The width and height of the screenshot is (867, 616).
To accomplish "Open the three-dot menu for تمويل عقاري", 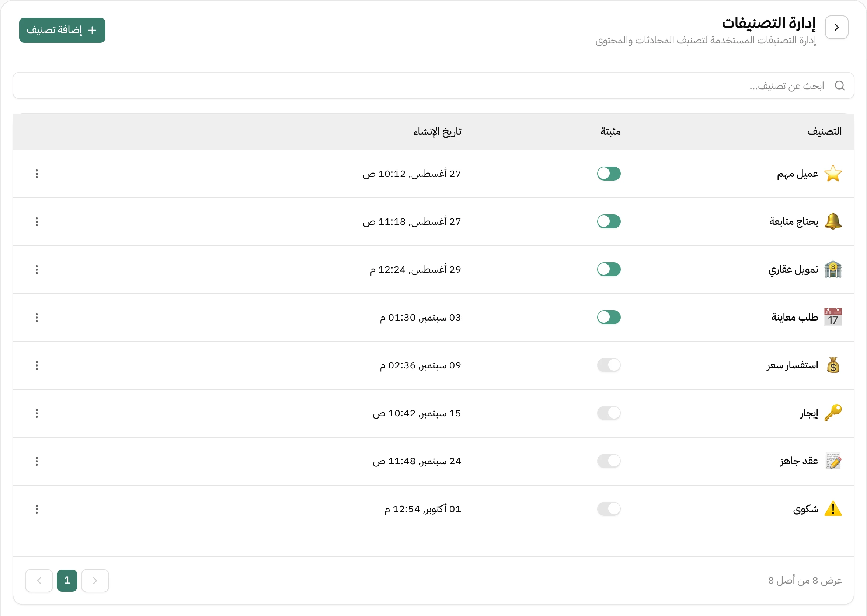I will [x=37, y=270].
